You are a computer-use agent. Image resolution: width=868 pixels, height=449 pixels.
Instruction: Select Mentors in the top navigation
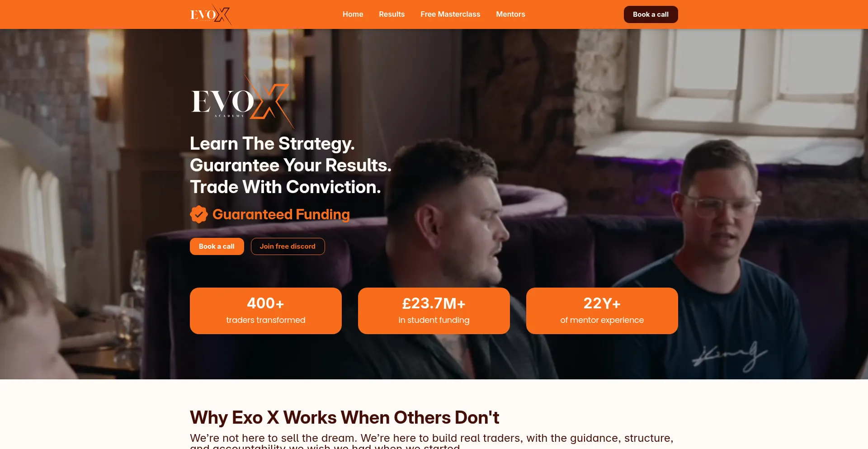point(510,14)
